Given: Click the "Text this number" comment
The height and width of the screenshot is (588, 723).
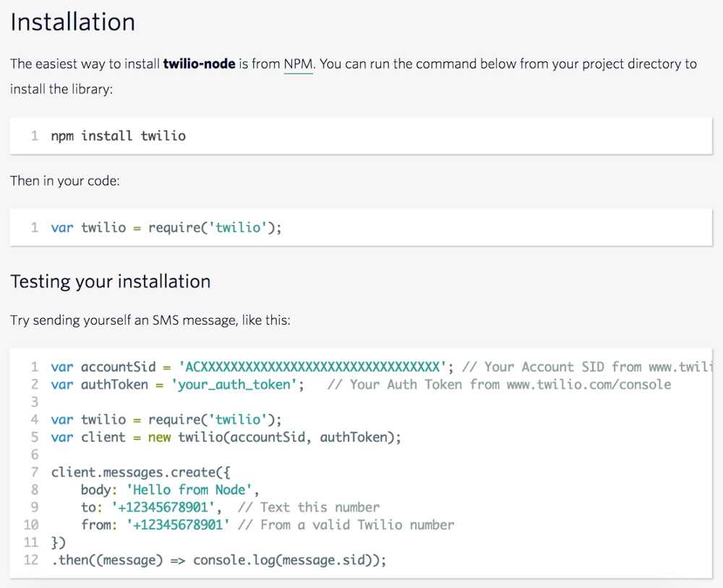Looking at the screenshot, I should coord(308,507).
